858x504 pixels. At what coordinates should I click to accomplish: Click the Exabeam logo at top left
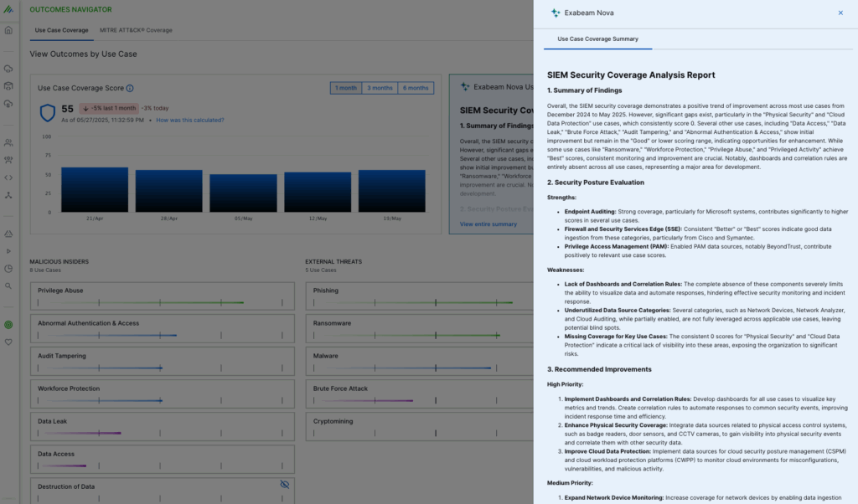(x=8, y=9)
